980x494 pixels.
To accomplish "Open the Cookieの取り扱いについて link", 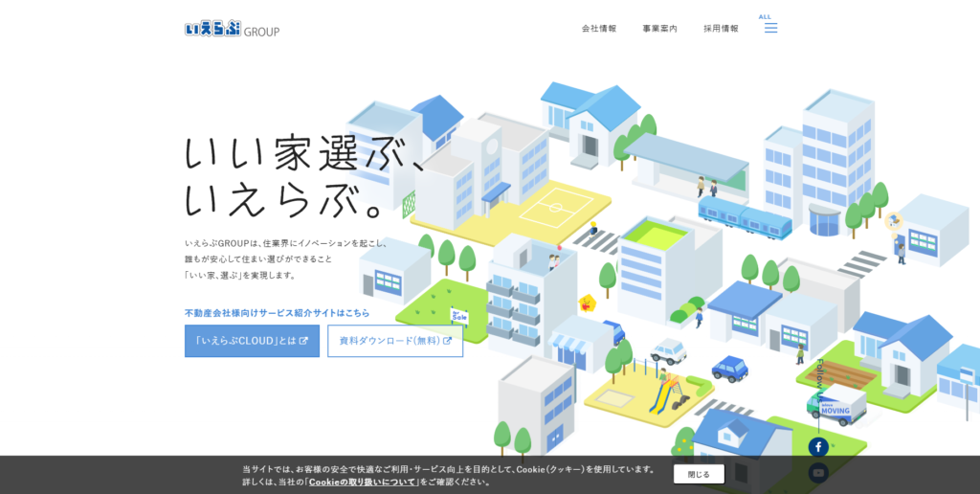I will click(363, 483).
